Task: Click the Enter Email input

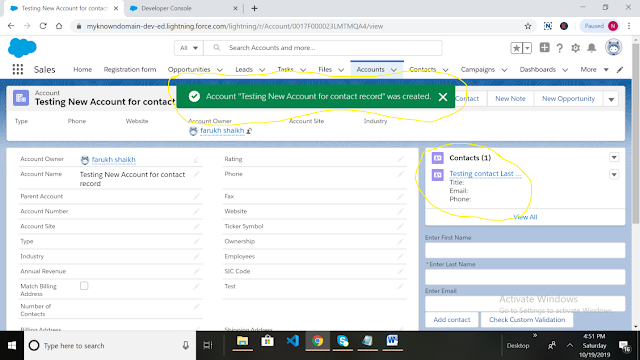Action: tap(525, 304)
